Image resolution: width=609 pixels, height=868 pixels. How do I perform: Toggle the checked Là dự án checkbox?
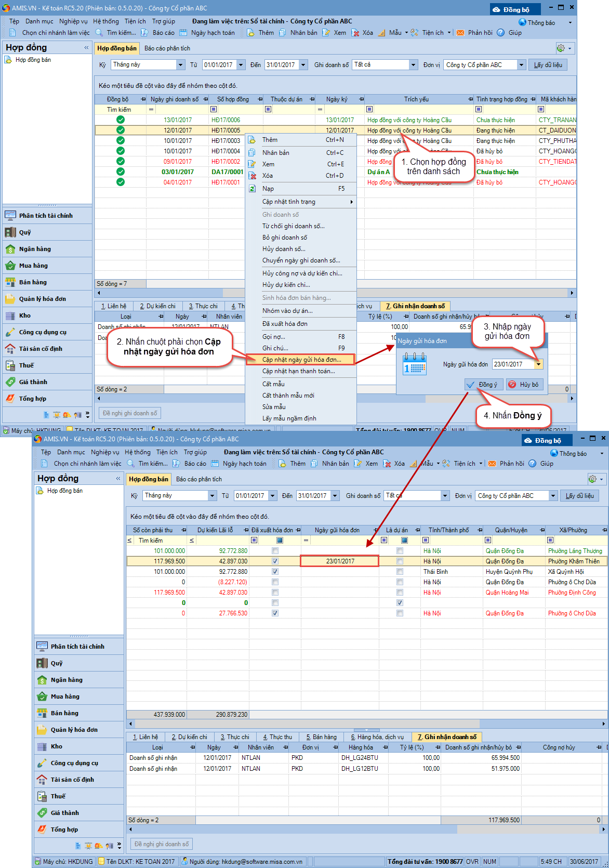[400, 603]
